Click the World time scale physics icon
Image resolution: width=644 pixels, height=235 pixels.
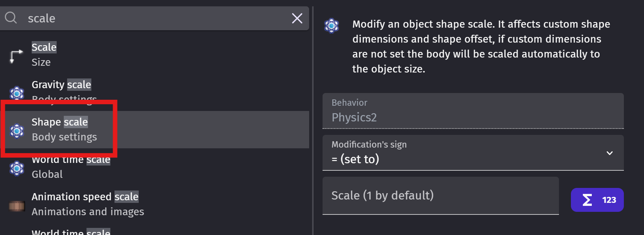pos(17,168)
